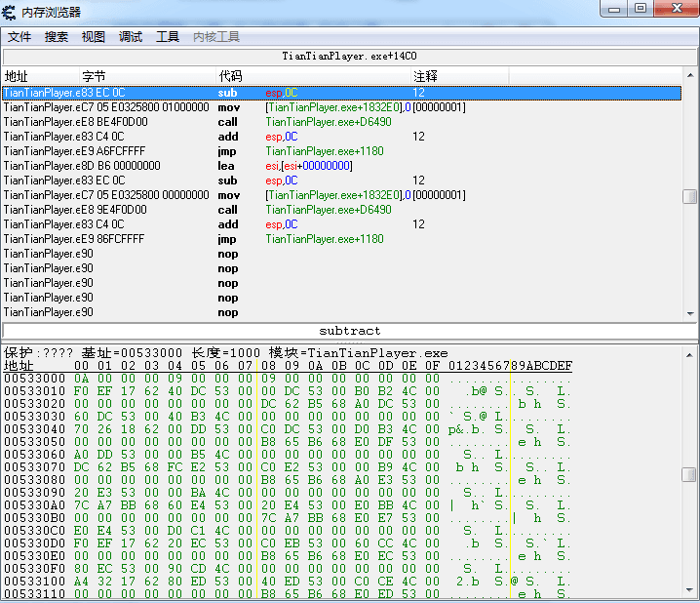Click byte A4 at start of row 00533100

(81, 582)
